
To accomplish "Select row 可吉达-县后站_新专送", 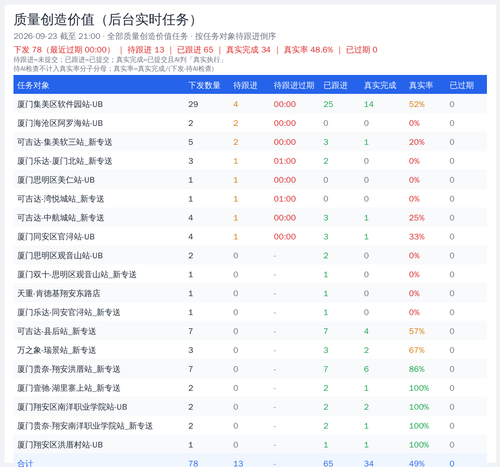I will [250, 331].
